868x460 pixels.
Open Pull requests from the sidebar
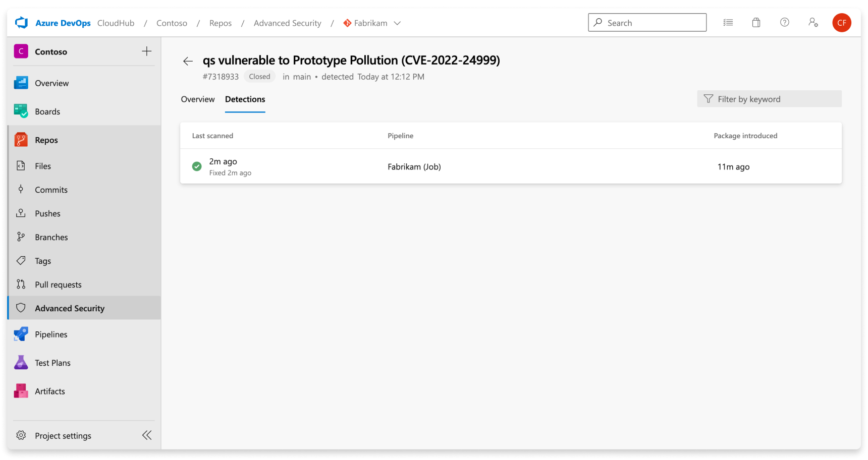pyautogui.click(x=58, y=284)
